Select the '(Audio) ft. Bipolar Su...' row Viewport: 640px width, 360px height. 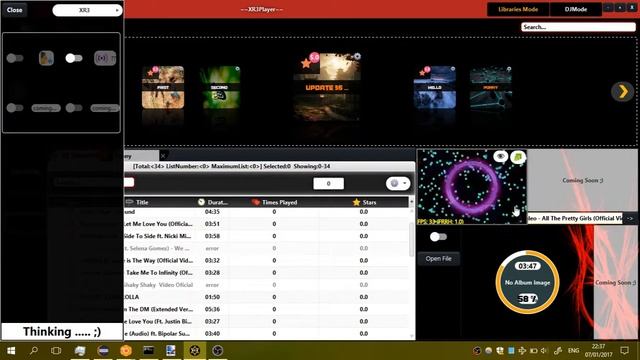pyautogui.click(x=266, y=333)
